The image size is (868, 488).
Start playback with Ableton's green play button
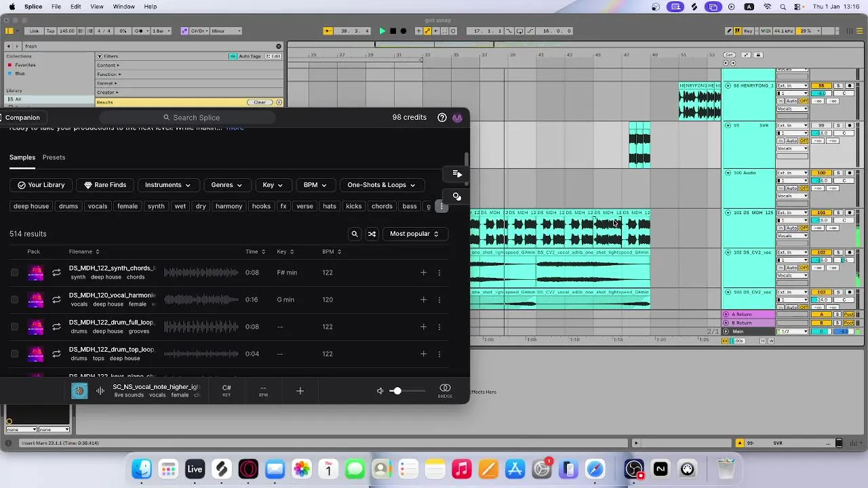click(382, 30)
